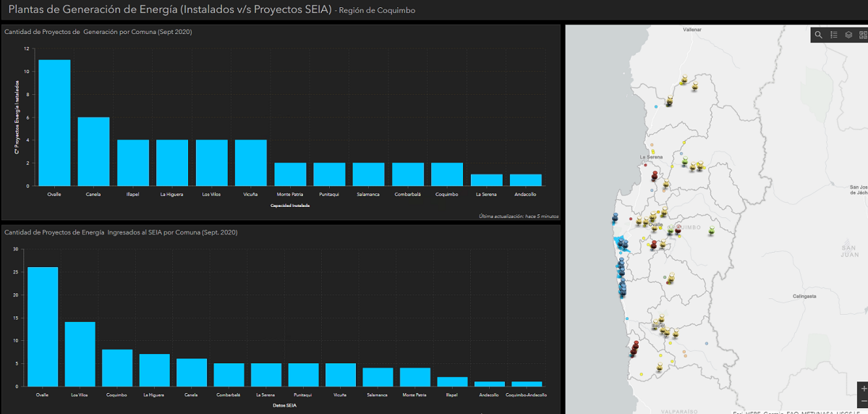Click the Coquimbo bar in SEIA chart
868x414 pixels.
click(x=117, y=368)
